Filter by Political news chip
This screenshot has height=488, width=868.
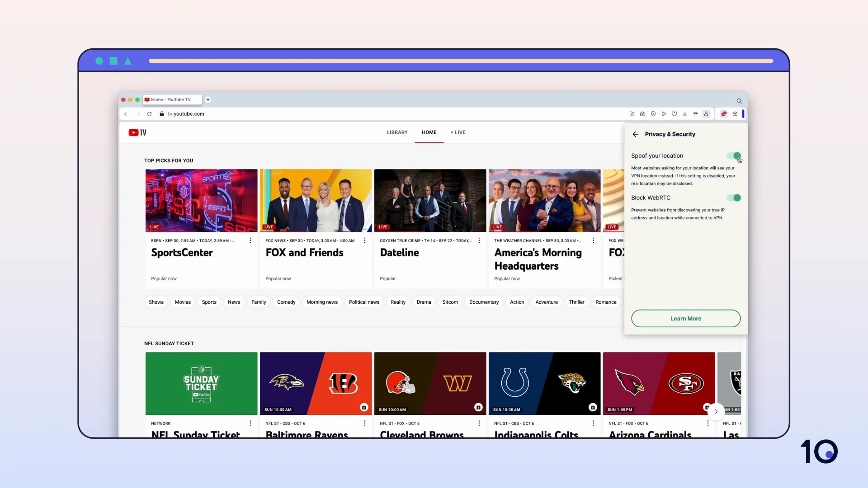click(364, 302)
